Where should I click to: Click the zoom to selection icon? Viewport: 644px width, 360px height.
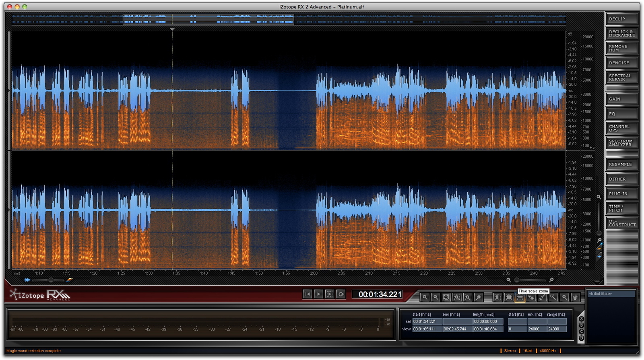(457, 297)
